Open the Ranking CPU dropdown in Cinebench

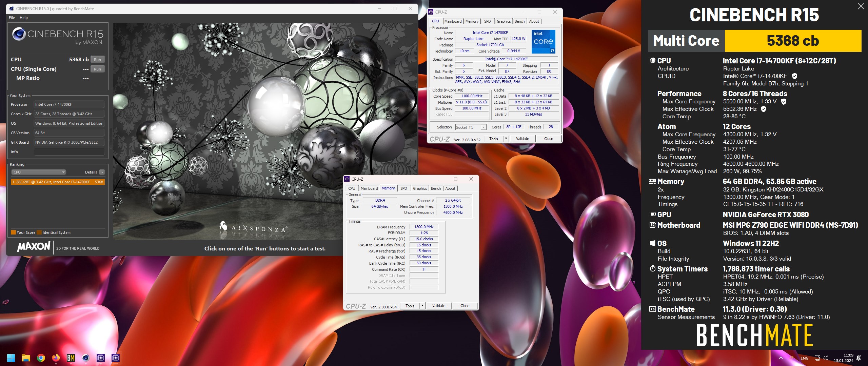(39, 172)
